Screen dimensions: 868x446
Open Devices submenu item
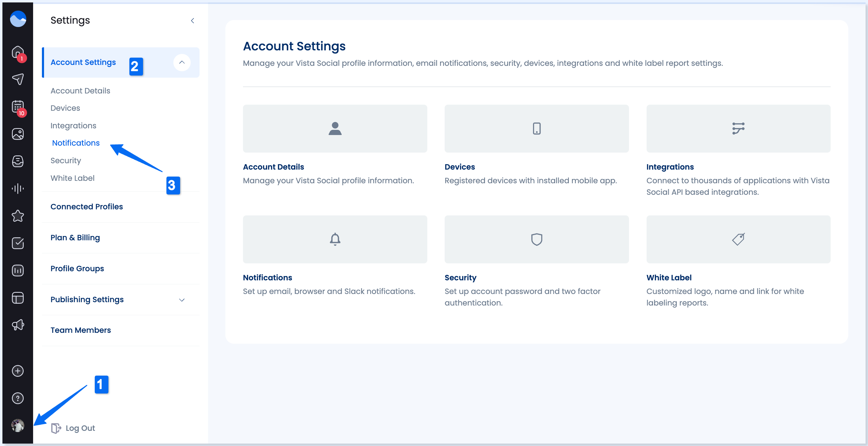65,108
